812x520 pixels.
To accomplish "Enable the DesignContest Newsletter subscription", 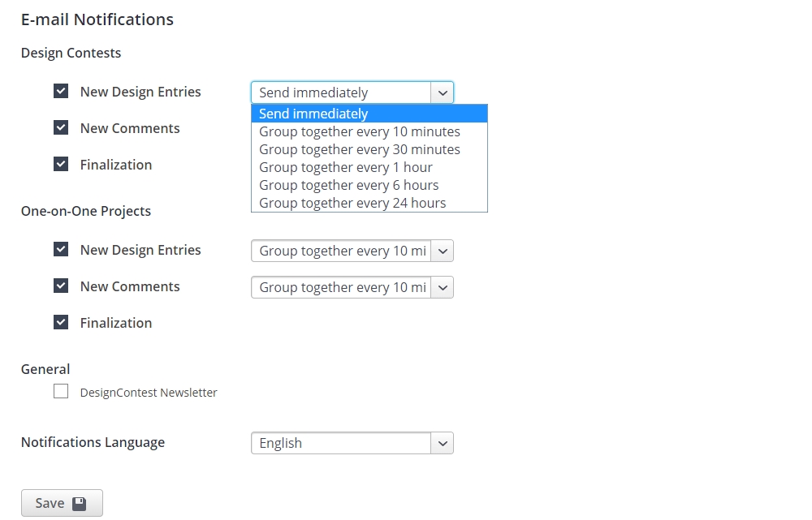I will point(61,391).
